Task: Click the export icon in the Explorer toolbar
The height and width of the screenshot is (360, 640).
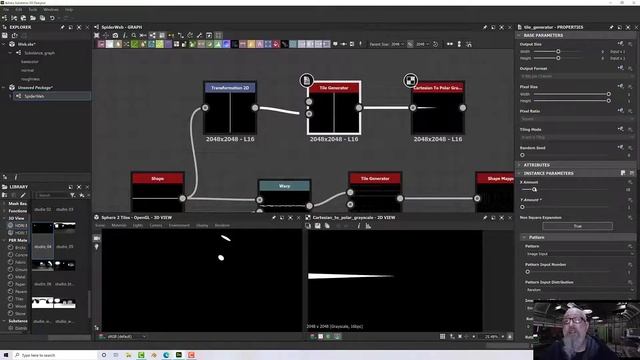Action: [x=15, y=36]
